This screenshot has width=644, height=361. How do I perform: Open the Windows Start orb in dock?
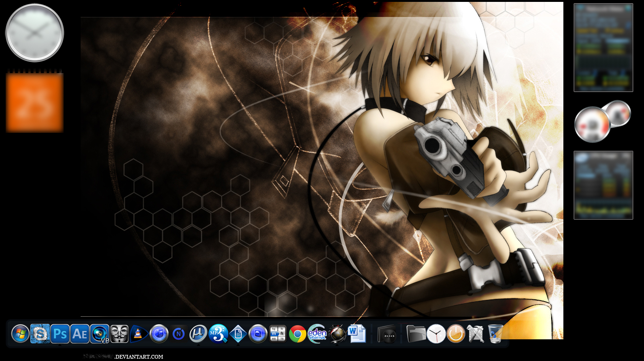point(20,334)
